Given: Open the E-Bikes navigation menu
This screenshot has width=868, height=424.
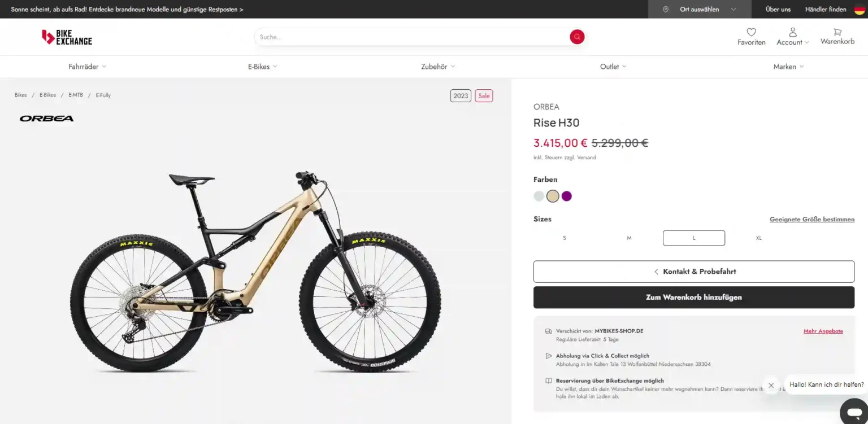Looking at the screenshot, I should coord(262,67).
